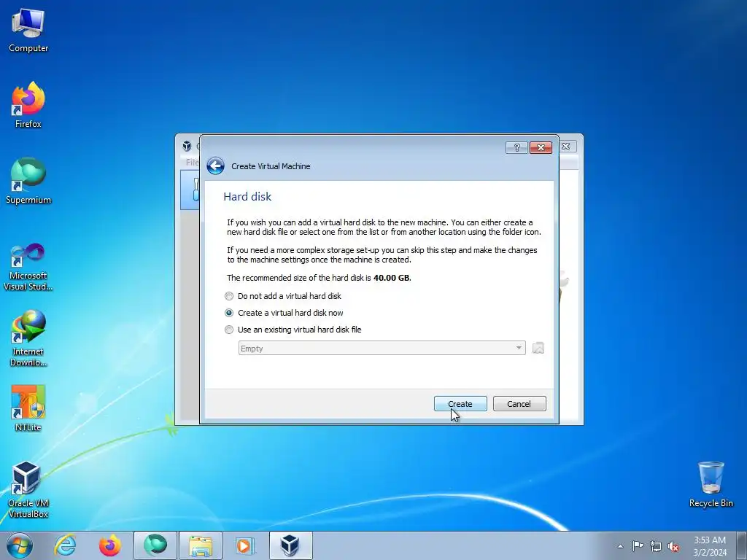The image size is (747, 560).
Task: Select the Recycle Bin desktop icon
Action: 711,485
